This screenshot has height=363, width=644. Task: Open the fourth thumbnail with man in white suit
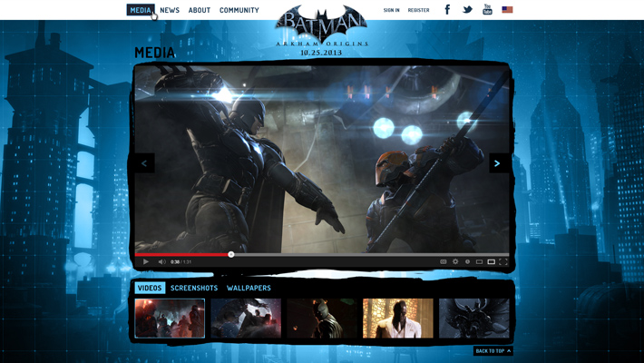[x=398, y=319]
